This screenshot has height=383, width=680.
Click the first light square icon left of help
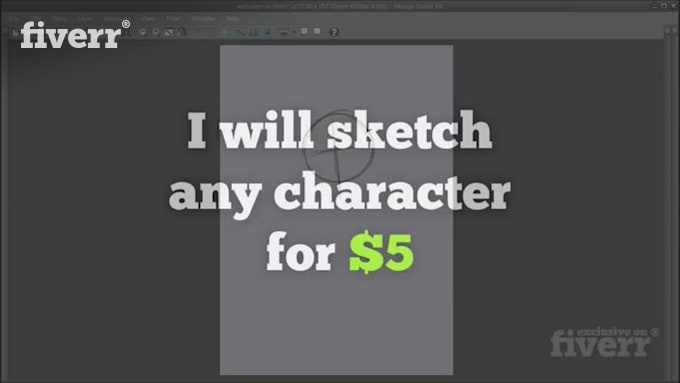pyautogui.click(x=304, y=31)
